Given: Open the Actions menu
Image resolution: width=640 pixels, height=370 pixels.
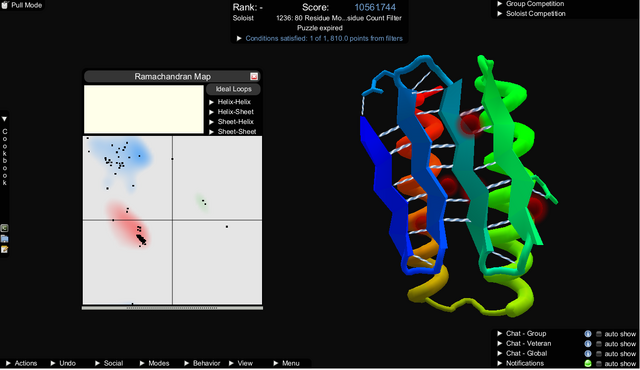Looking at the screenshot, I should (x=21, y=363).
